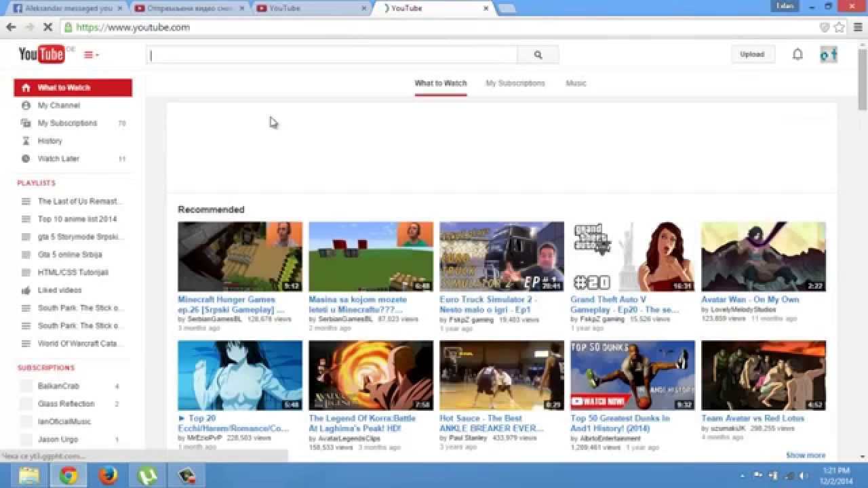Viewport: 868px width, 488px height.
Task: Stop page loading with X button
Action: pyautogui.click(x=47, y=27)
